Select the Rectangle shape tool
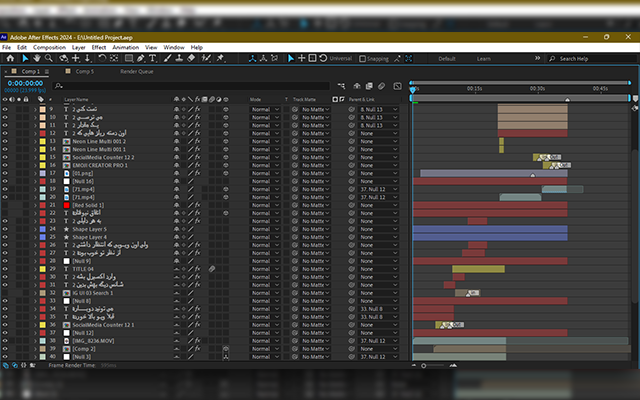Viewport: 640px width, 400px height. coord(129,58)
